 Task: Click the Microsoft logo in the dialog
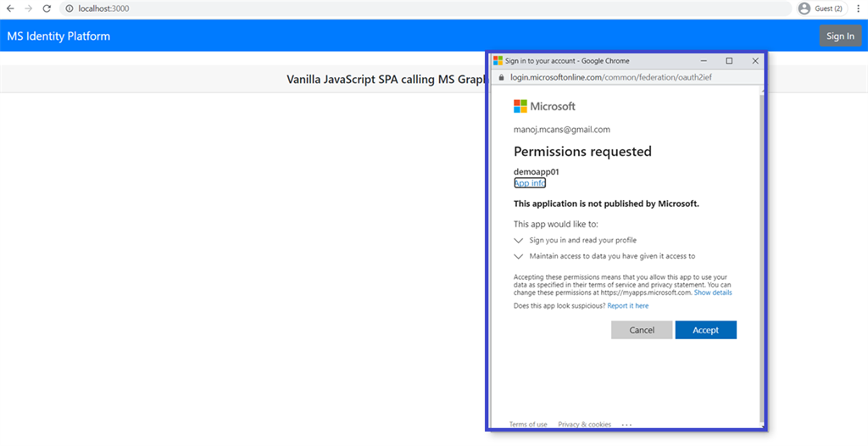coord(520,106)
